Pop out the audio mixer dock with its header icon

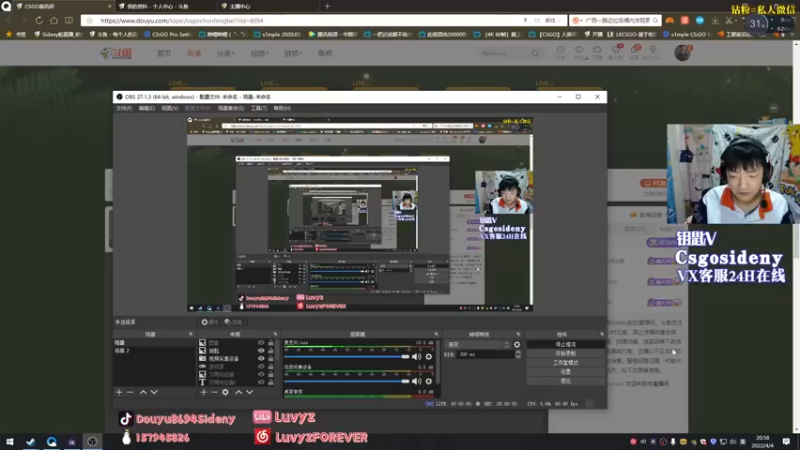[436, 334]
